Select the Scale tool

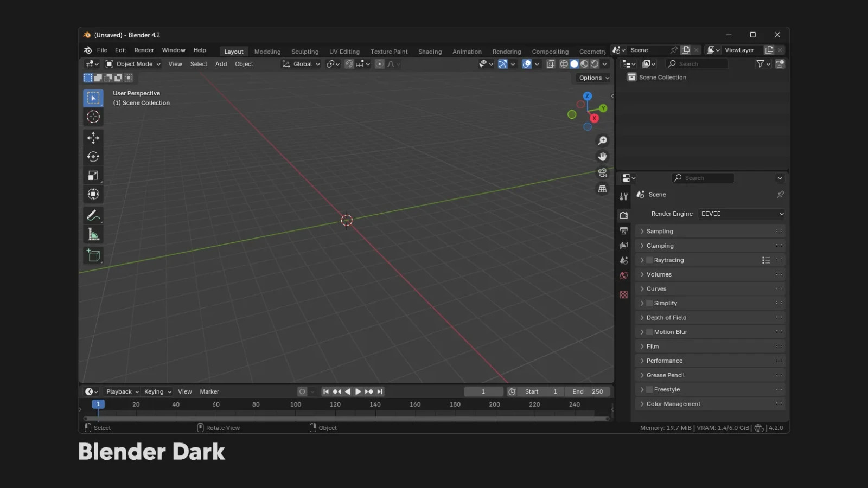coord(93,176)
